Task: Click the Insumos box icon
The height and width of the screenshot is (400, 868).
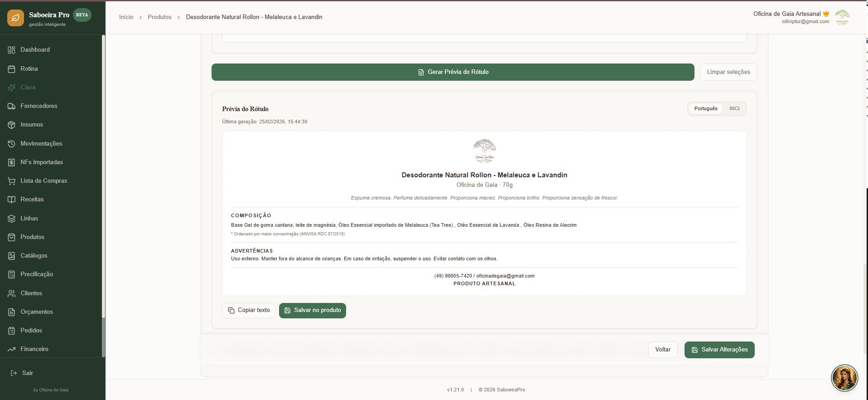Action: [x=12, y=125]
